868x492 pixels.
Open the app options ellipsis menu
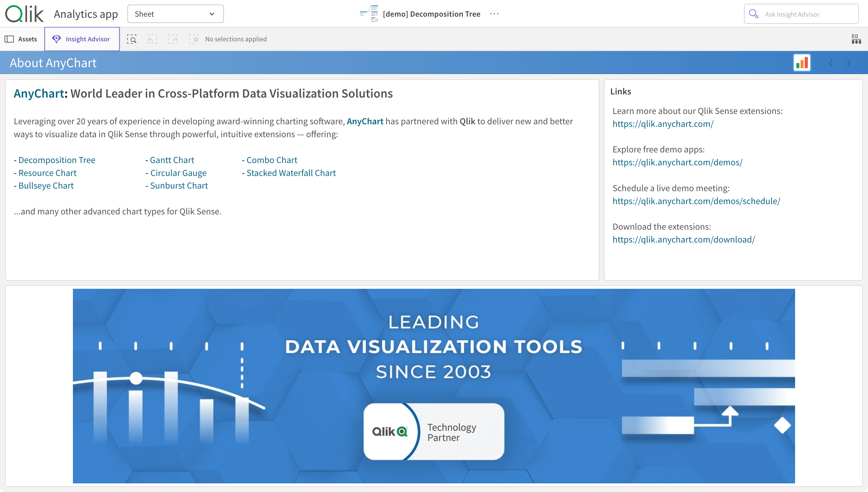(494, 14)
